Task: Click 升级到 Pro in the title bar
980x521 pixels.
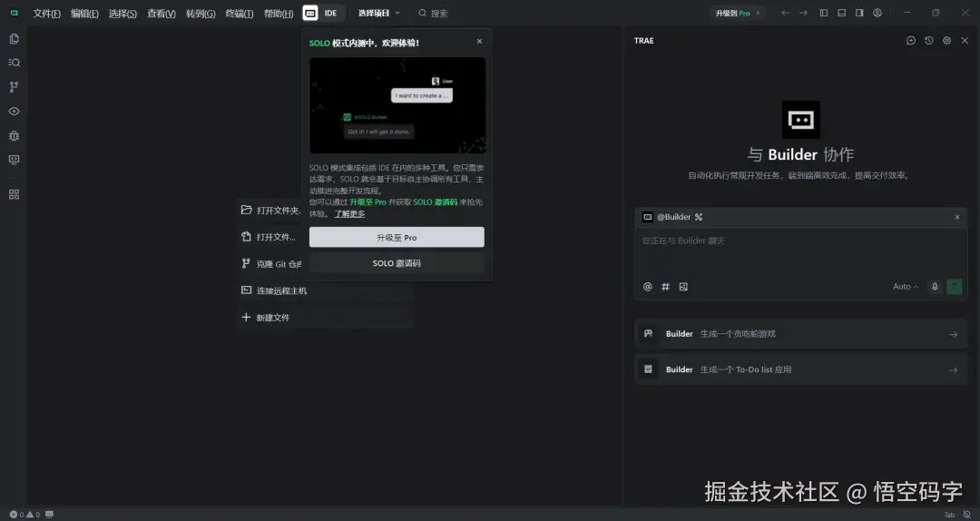Action: coord(738,13)
